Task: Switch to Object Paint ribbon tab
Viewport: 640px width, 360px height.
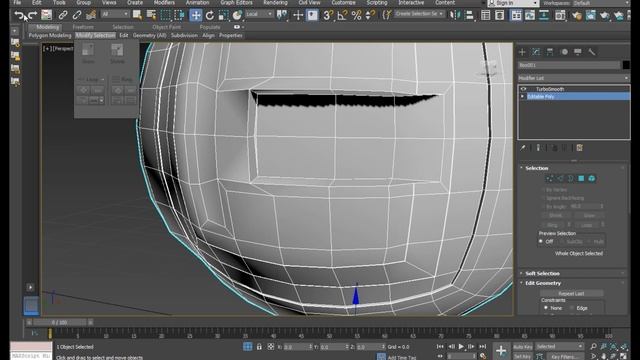Action: [167, 27]
